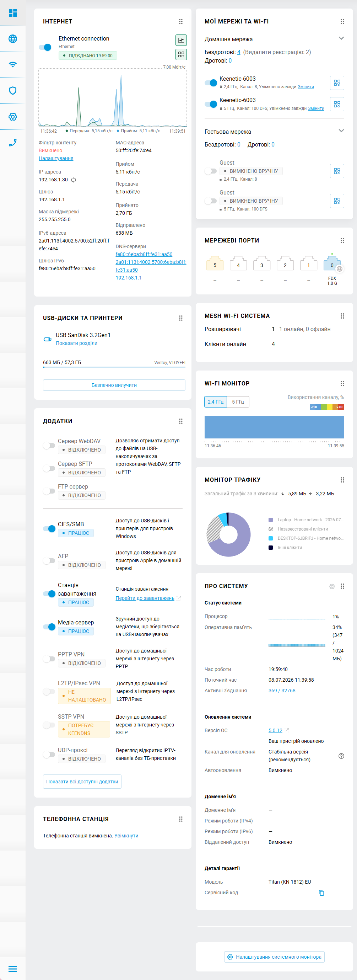The width and height of the screenshot is (357, 980).
Task: Collapse the Гостьова мережа section
Action: (341, 131)
